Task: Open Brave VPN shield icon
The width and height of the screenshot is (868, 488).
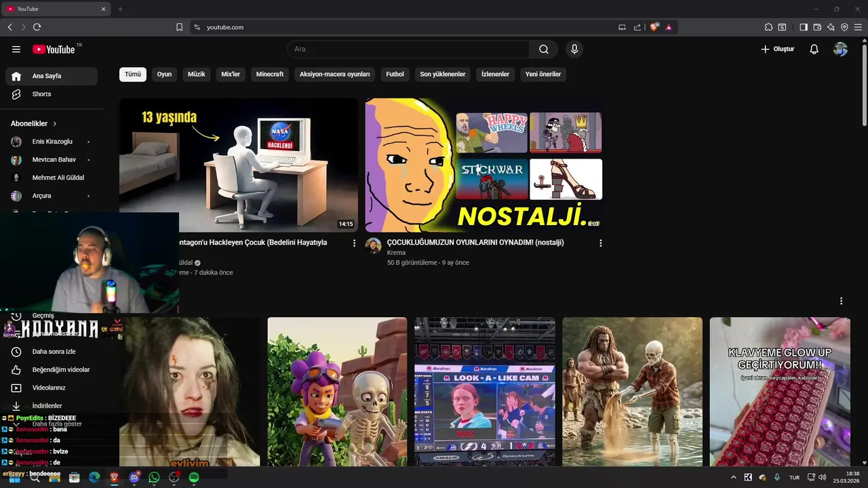Action: click(x=844, y=27)
